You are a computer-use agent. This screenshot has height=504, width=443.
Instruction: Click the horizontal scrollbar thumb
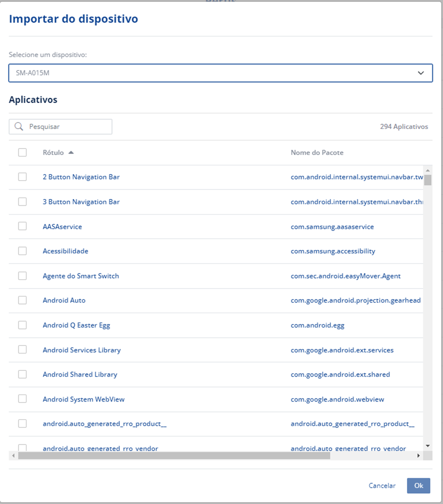[x=173, y=455]
